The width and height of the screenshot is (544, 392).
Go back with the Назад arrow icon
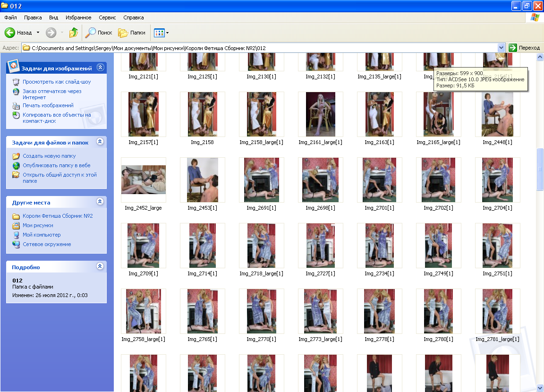[x=10, y=33]
